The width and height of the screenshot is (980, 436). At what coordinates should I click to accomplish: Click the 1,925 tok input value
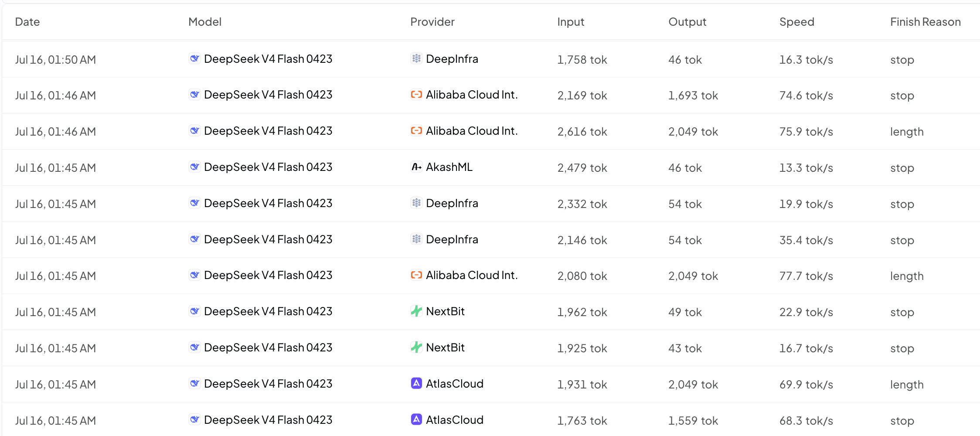582,348
